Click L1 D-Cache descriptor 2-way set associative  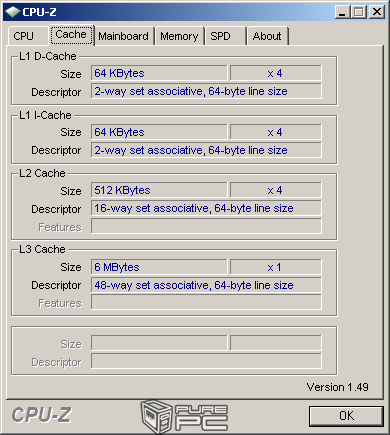pyautogui.click(x=206, y=91)
